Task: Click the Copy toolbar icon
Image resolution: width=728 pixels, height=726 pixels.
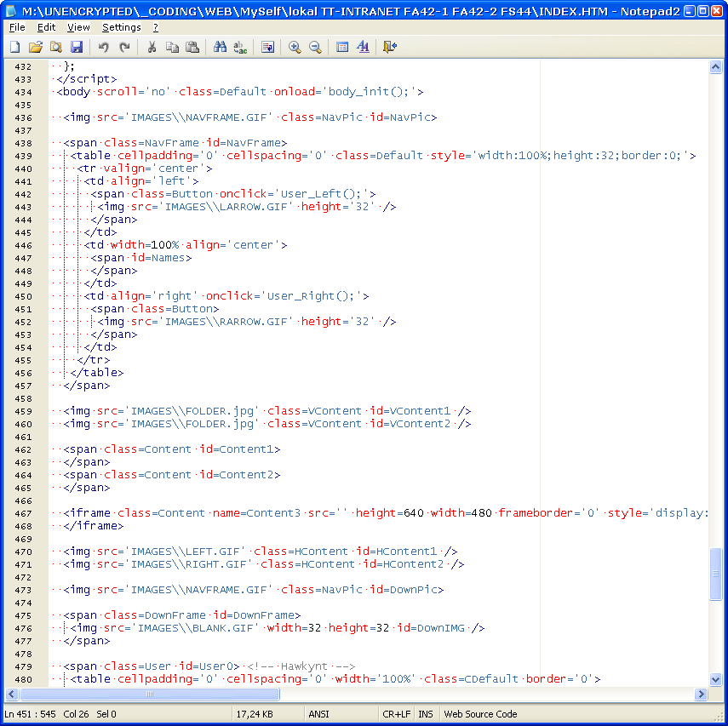Action: [172, 47]
